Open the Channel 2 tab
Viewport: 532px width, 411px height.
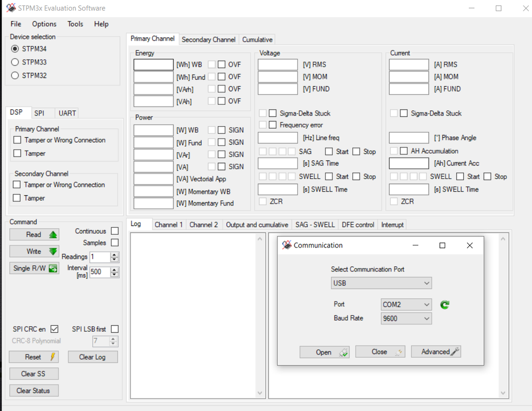203,225
